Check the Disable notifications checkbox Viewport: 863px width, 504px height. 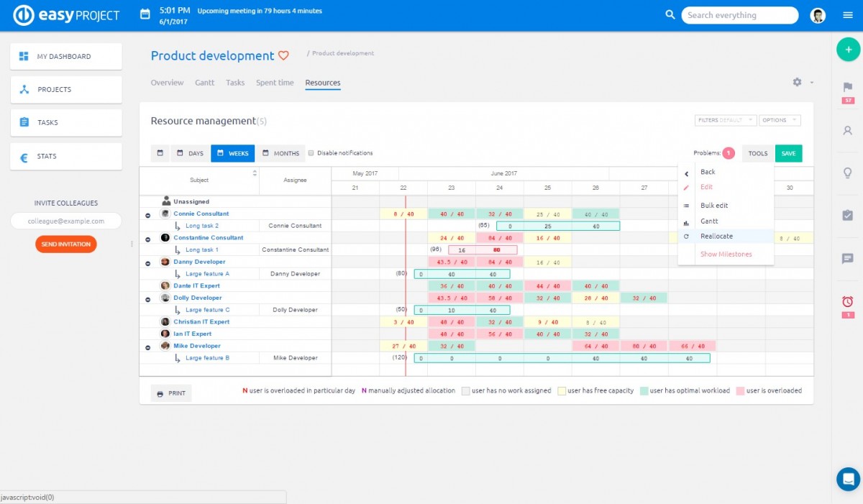click(312, 152)
